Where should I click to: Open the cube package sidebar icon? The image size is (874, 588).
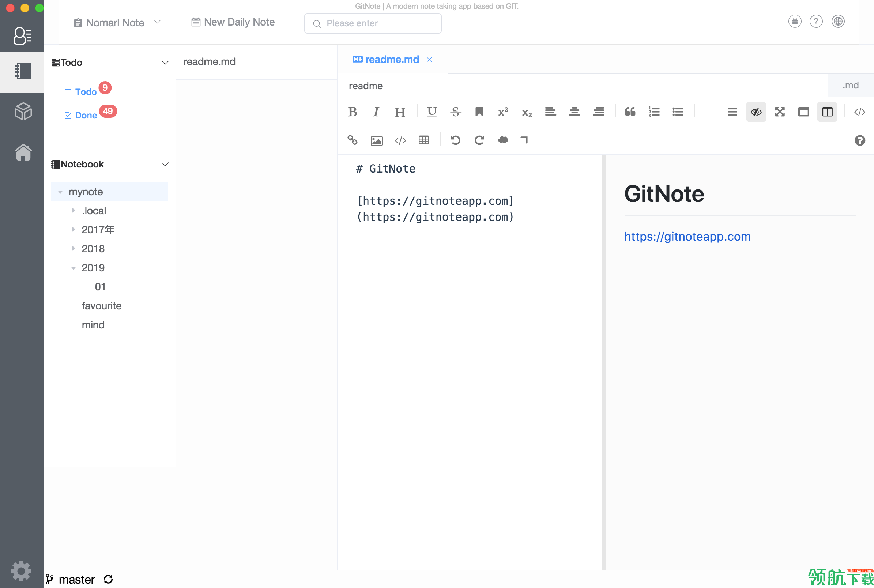point(23,112)
